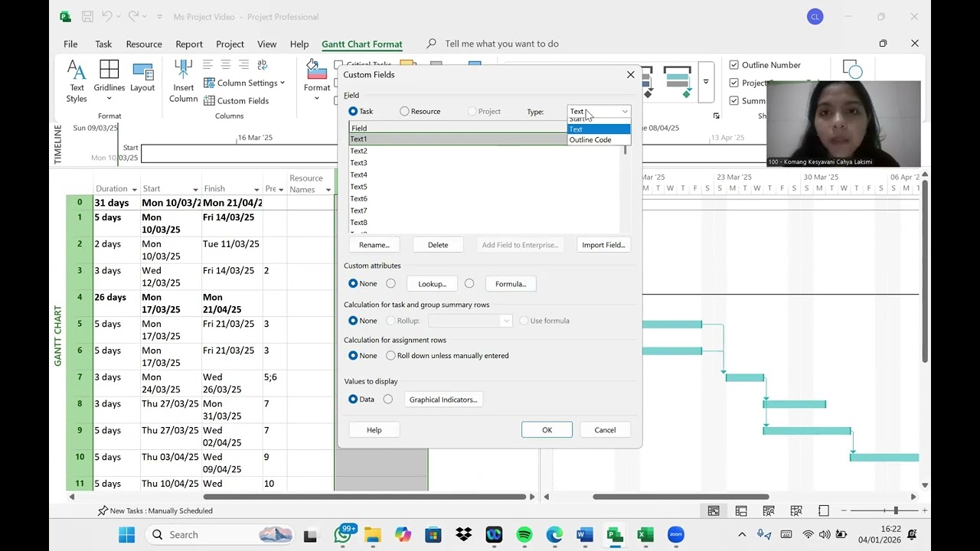Screen dimensions: 980x551
Task: Choose Text from Type dropdown list
Action: (599, 129)
